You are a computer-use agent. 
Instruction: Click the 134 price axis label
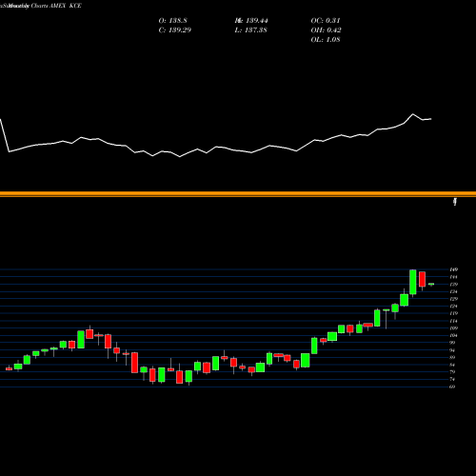coord(454,291)
